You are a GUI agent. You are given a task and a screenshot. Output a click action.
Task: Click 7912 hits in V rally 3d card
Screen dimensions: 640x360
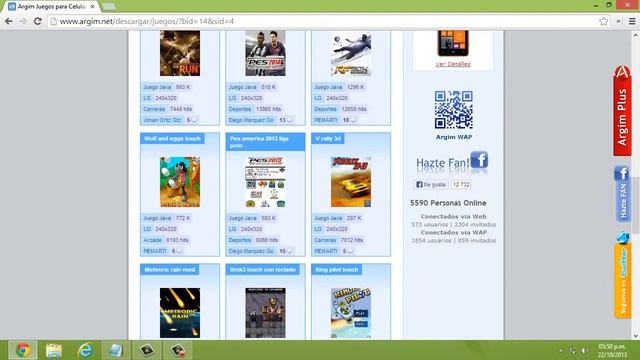(x=352, y=240)
